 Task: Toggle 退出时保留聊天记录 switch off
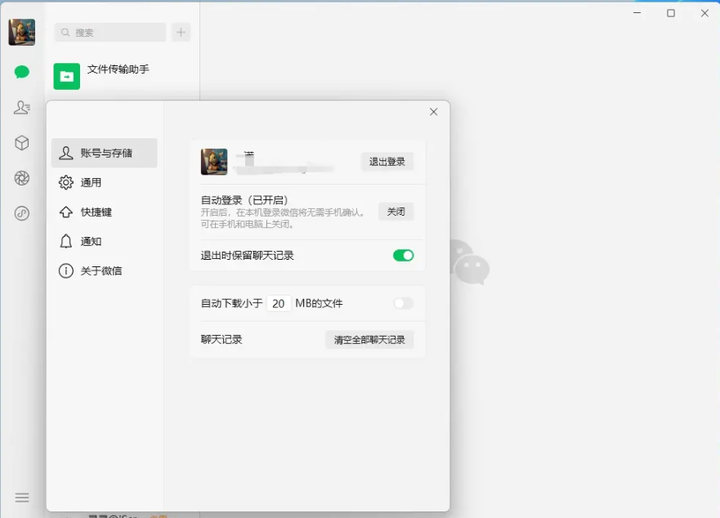pyautogui.click(x=403, y=255)
